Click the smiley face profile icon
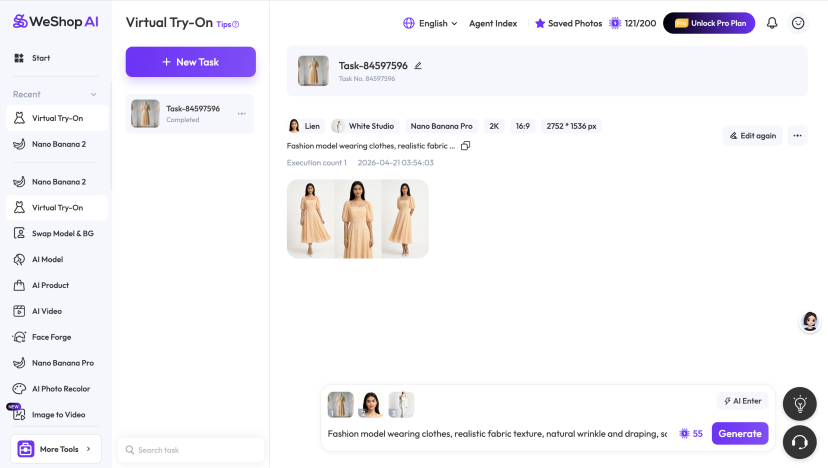 click(x=798, y=23)
